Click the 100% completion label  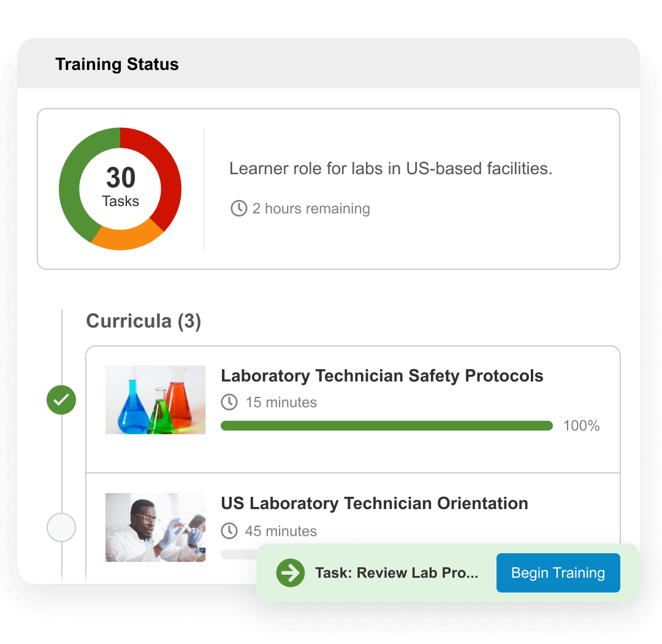[581, 426]
